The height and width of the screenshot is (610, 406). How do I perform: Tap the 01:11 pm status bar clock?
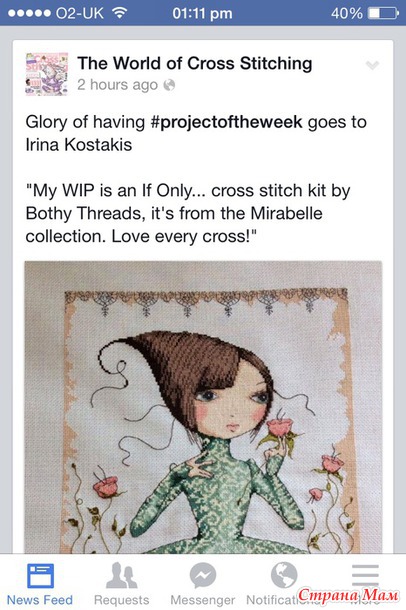coord(202,13)
